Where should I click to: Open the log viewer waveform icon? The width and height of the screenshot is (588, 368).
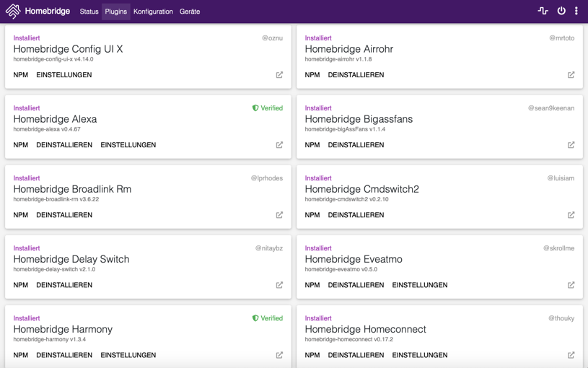pos(543,12)
